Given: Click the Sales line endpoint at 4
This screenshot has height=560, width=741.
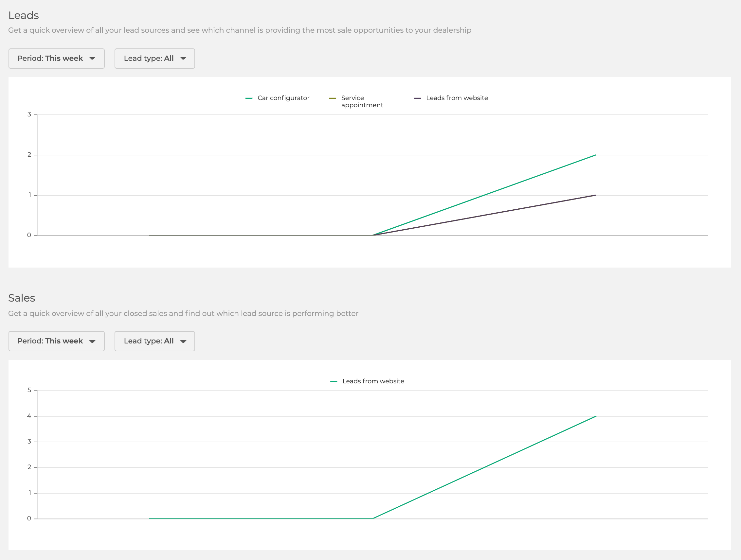Looking at the screenshot, I should click(596, 416).
